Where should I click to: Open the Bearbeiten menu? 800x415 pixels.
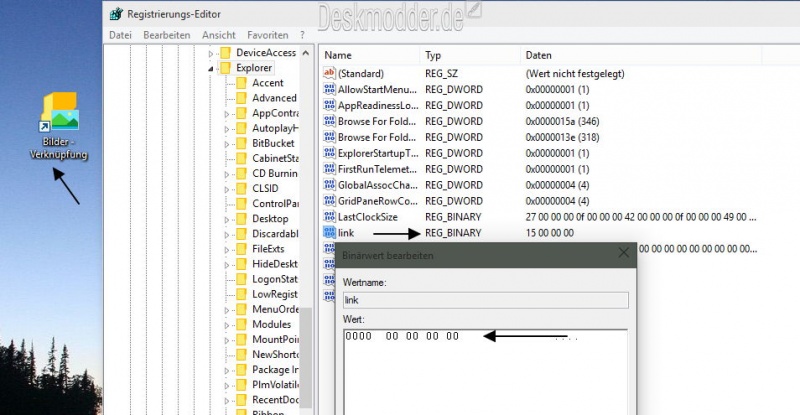(x=166, y=34)
